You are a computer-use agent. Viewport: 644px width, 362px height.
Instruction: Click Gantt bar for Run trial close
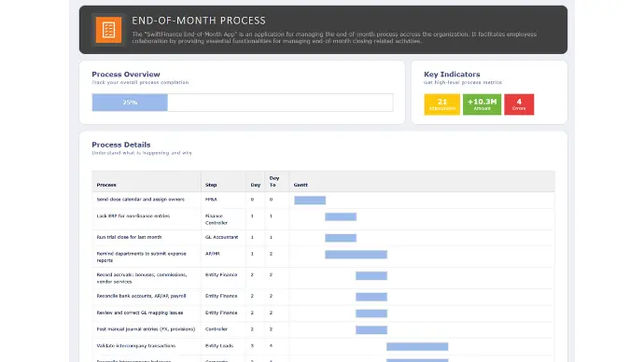click(x=341, y=238)
